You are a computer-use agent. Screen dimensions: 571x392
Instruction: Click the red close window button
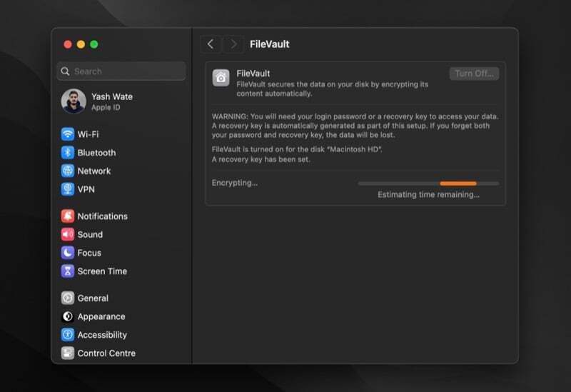tap(68, 44)
